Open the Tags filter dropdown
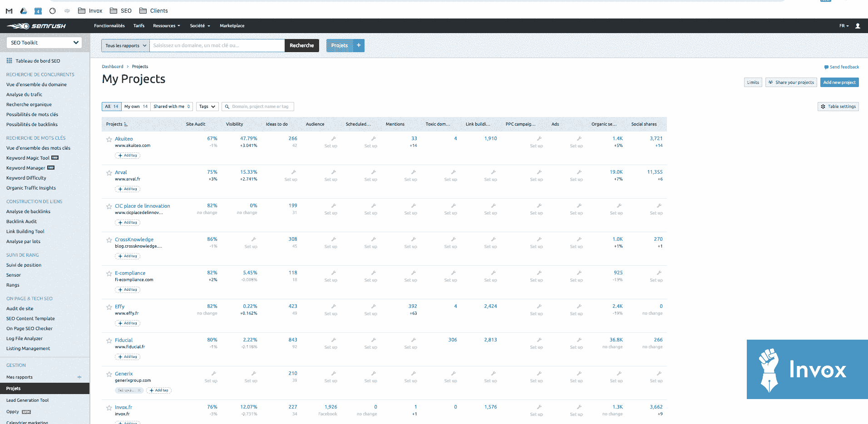Image resolution: width=868 pixels, height=424 pixels. 207,107
